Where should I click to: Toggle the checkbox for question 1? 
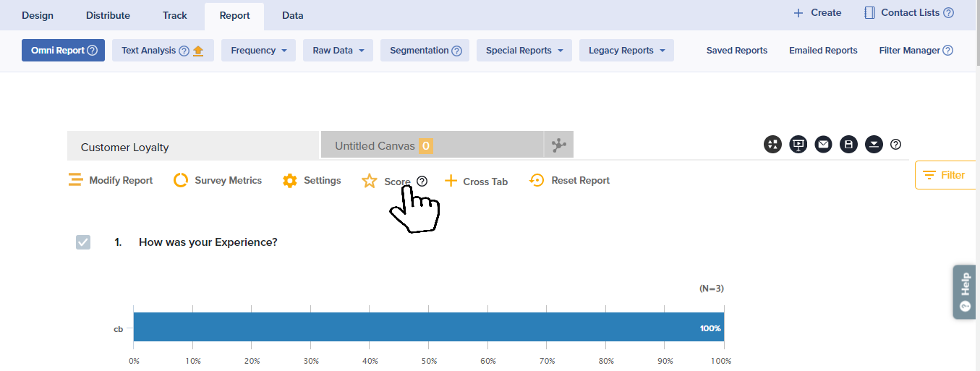(x=83, y=242)
